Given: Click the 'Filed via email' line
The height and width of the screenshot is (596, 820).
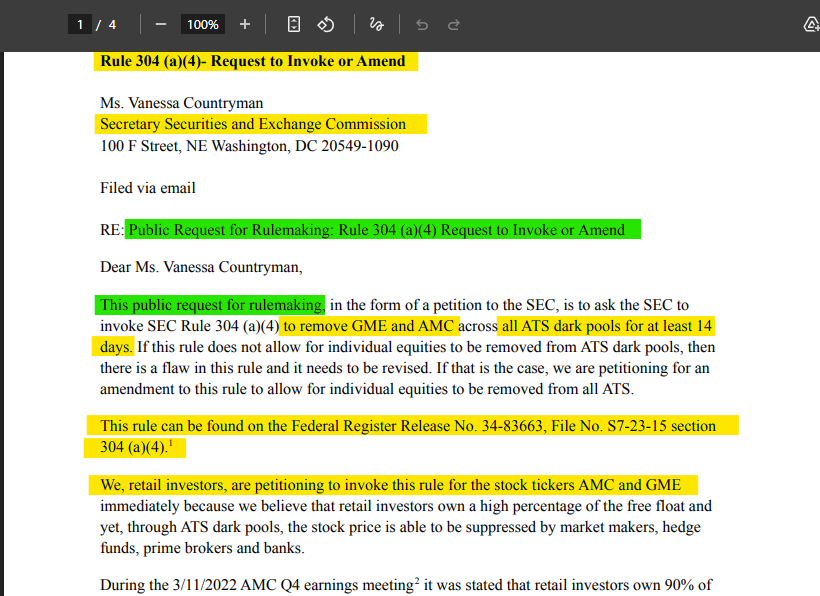Looking at the screenshot, I should [x=148, y=188].
